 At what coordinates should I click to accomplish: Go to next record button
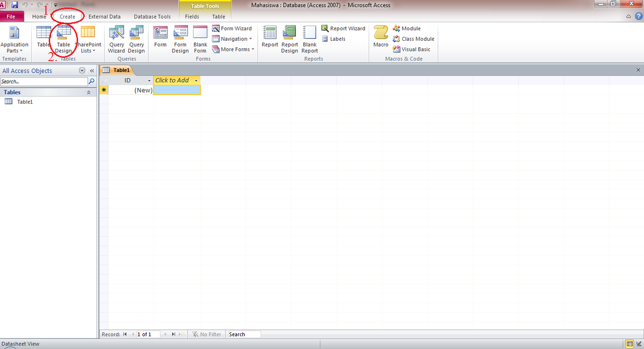pos(166,334)
